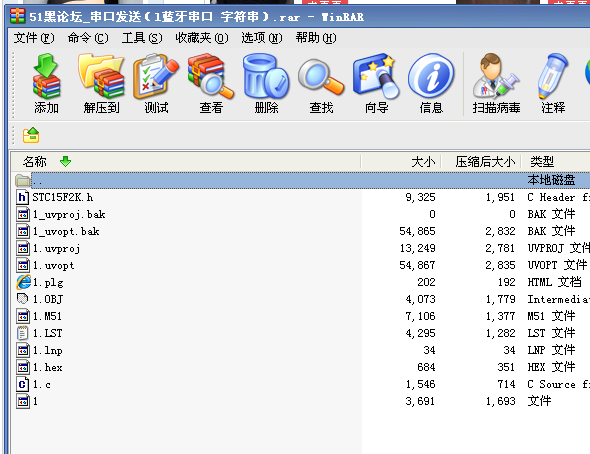Click the 删除 (Delete) trash icon
This screenshot has width=590, height=454.
click(x=266, y=84)
